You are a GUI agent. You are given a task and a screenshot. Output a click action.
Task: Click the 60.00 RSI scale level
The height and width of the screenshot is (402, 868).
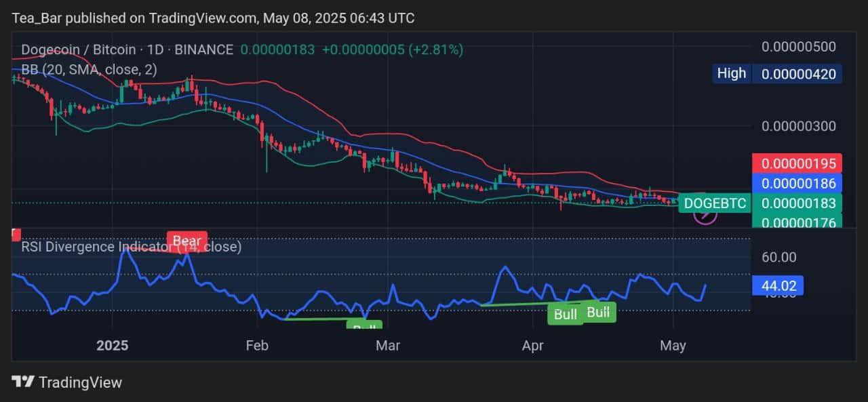(779, 257)
